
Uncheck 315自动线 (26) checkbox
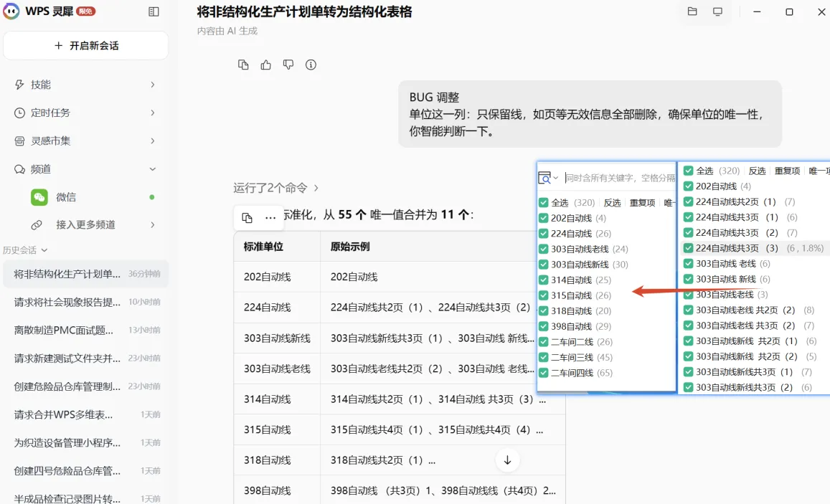click(x=543, y=295)
